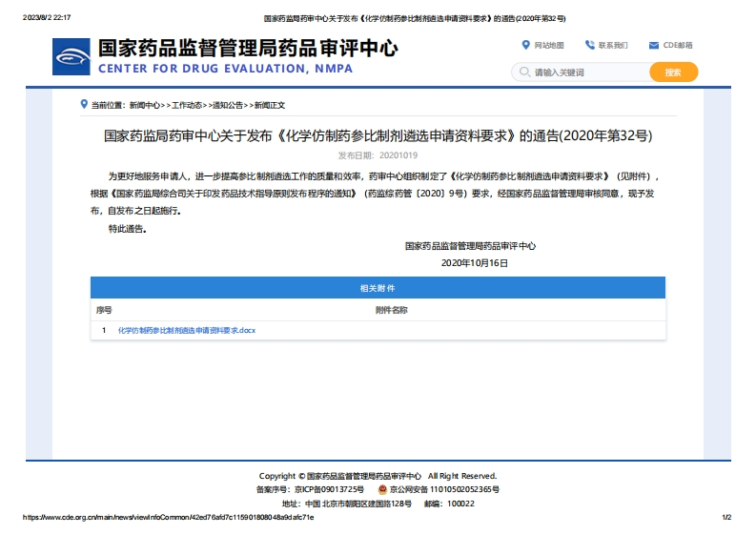Open the 网站地图 link
Screen dimensions: 756x535
click(548, 45)
